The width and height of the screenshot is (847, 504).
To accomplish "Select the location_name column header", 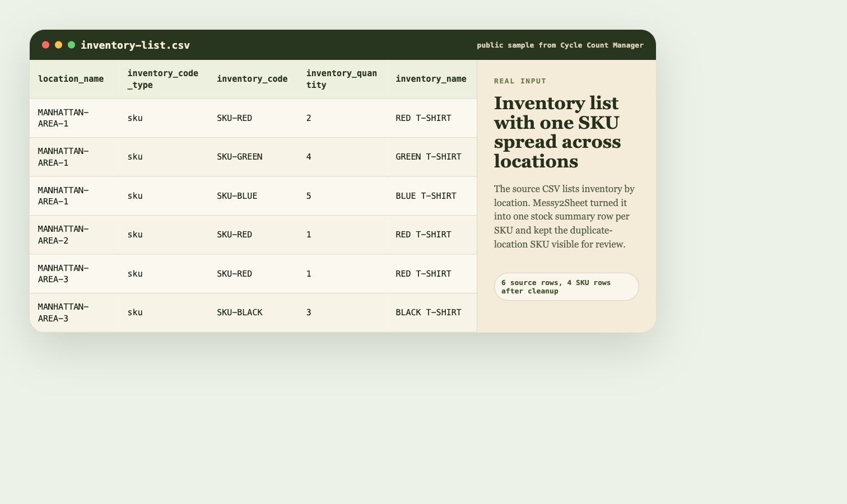I will point(75,79).
